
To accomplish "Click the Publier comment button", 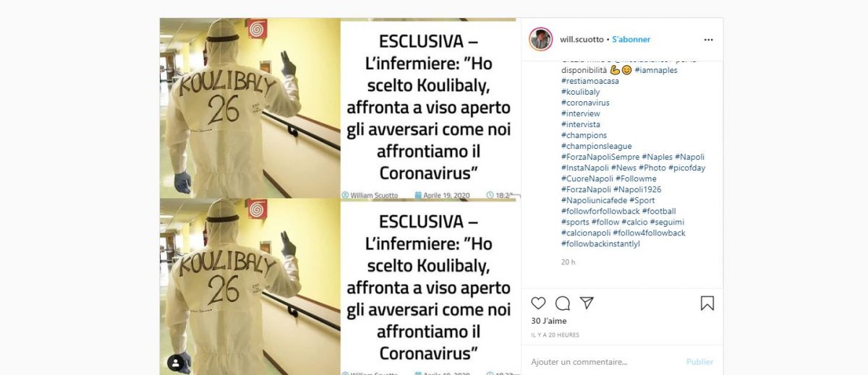I will pos(699,362).
